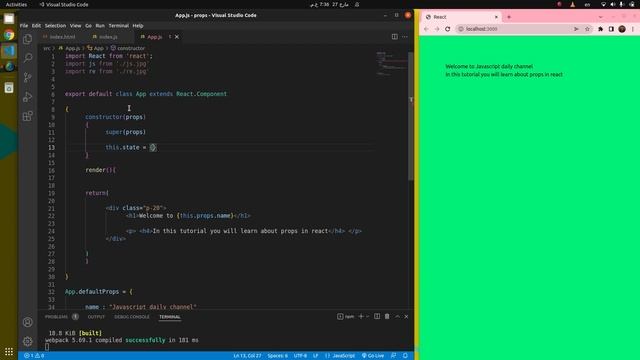Open Activities in the Ubuntu top bar
Screen dimensions: 640x360
[16, 4]
